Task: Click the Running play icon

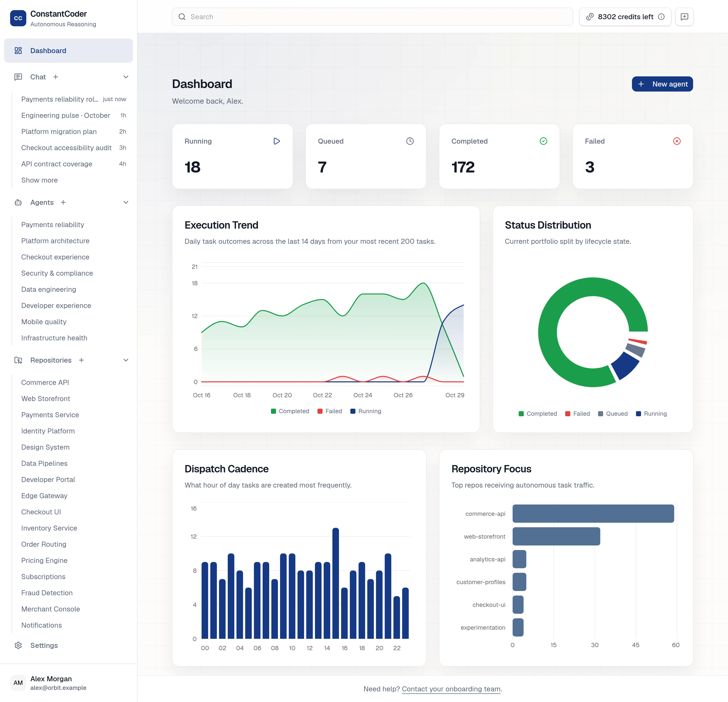Action: point(277,141)
